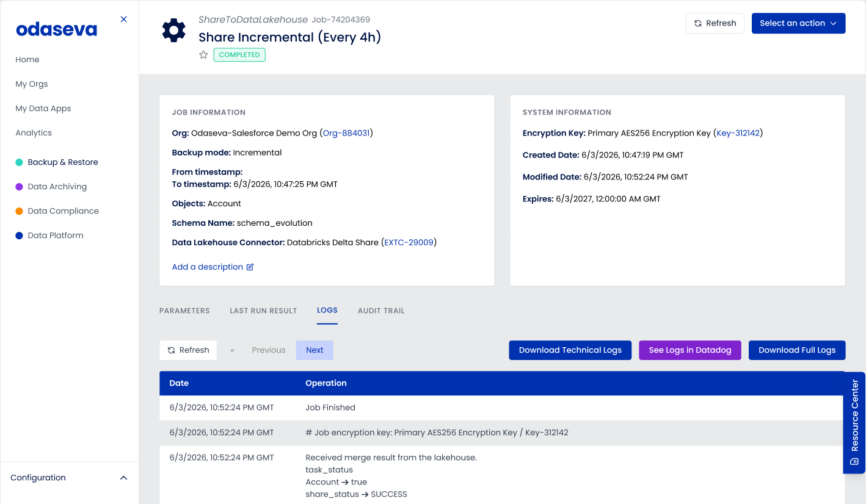Click the job gear icon
The width and height of the screenshot is (866, 504).
pyautogui.click(x=173, y=31)
